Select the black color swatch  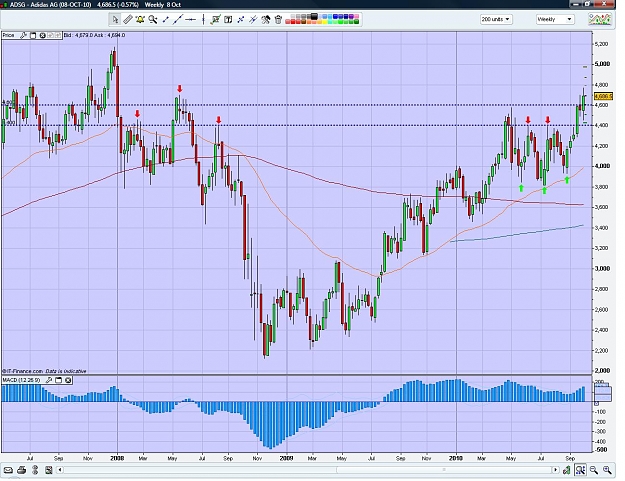[x=314, y=16]
